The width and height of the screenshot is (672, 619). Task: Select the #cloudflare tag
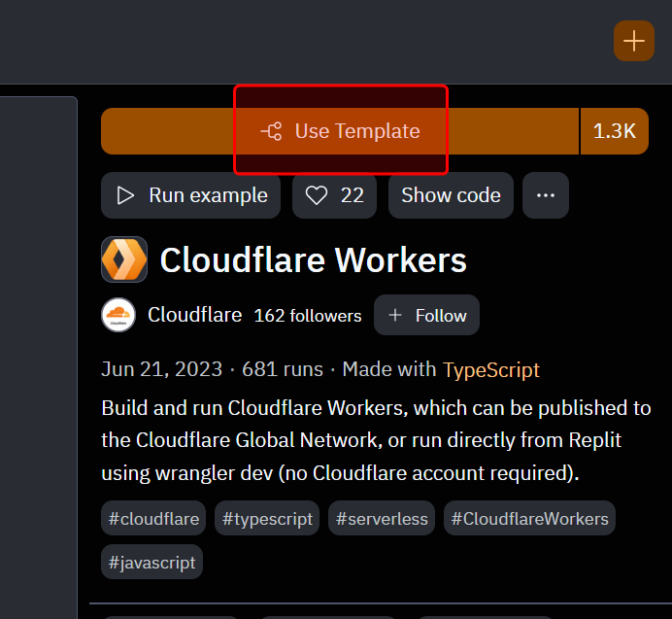coord(153,519)
